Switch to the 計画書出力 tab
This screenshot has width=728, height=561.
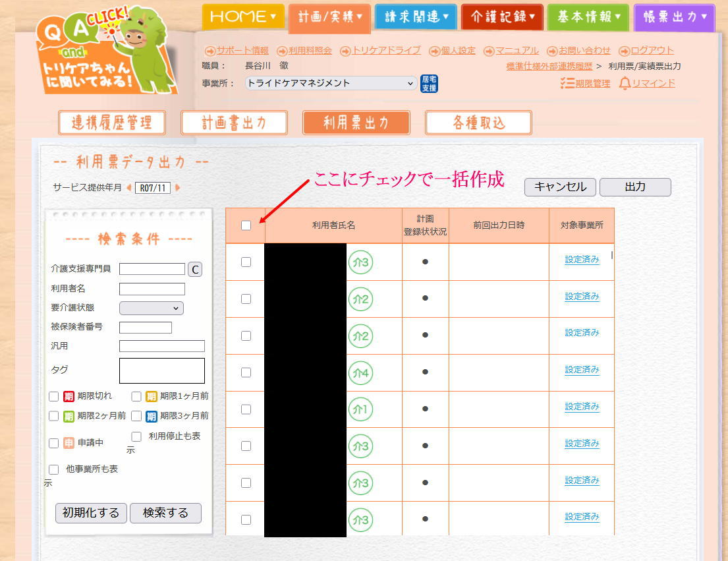[234, 123]
